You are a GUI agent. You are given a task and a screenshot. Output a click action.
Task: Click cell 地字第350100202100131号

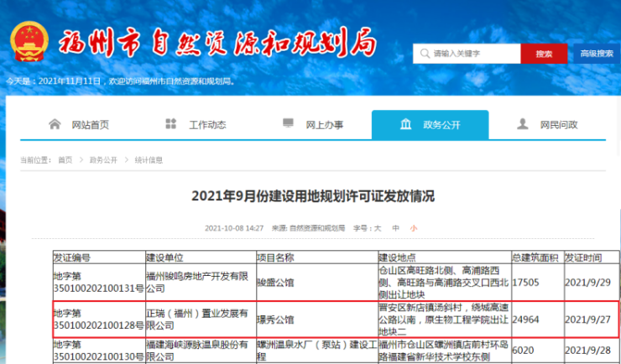coord(99,282)
